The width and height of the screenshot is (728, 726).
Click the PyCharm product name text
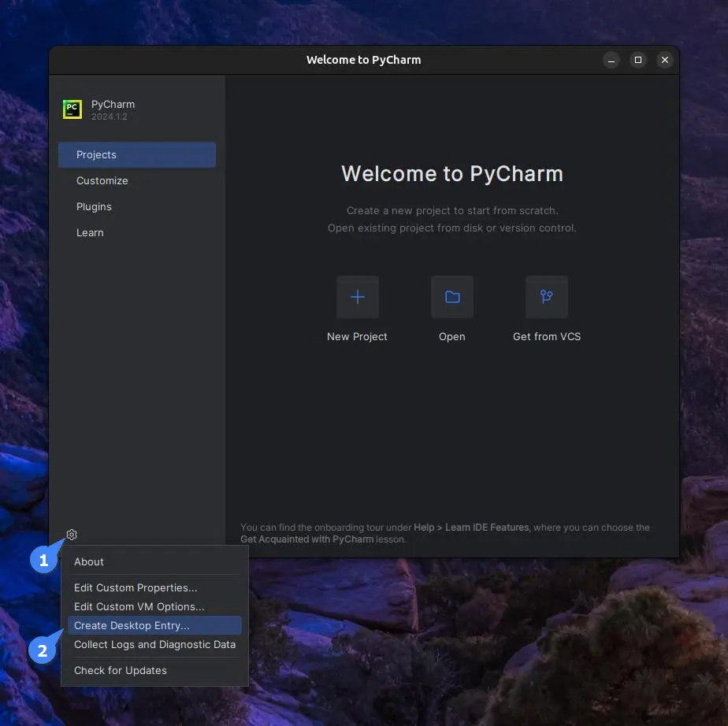pos(113,105)
